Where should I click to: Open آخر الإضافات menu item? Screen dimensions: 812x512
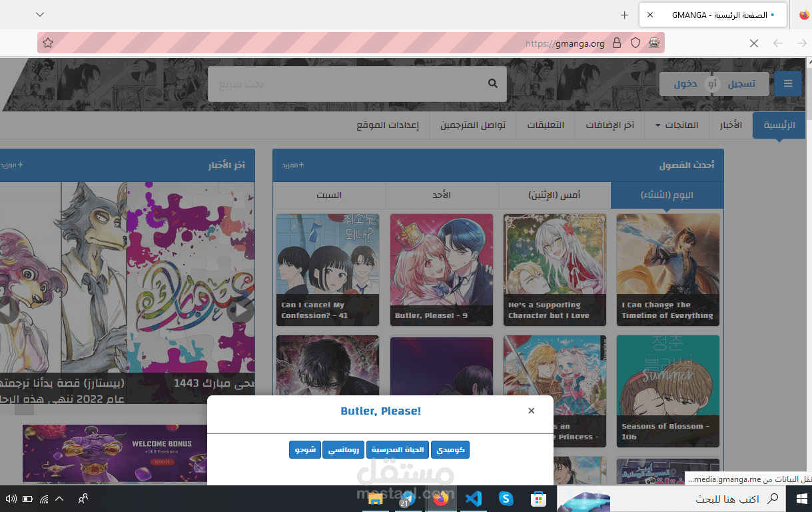pos(609,125)
